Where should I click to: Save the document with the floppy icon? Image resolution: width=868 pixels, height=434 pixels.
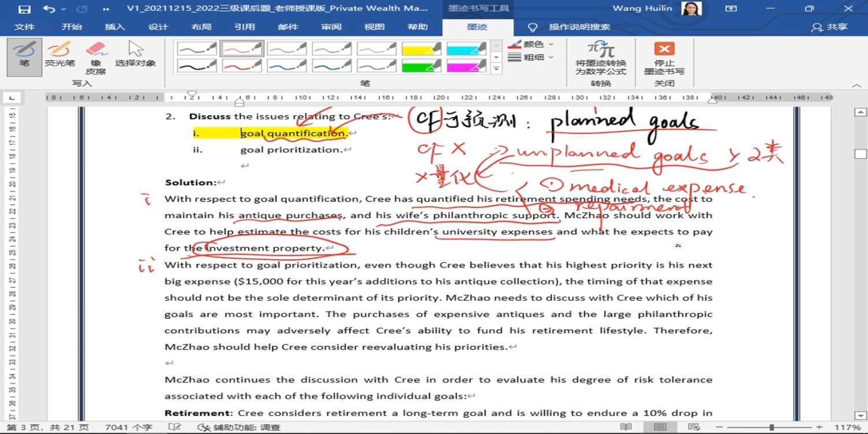pos(24,9)
